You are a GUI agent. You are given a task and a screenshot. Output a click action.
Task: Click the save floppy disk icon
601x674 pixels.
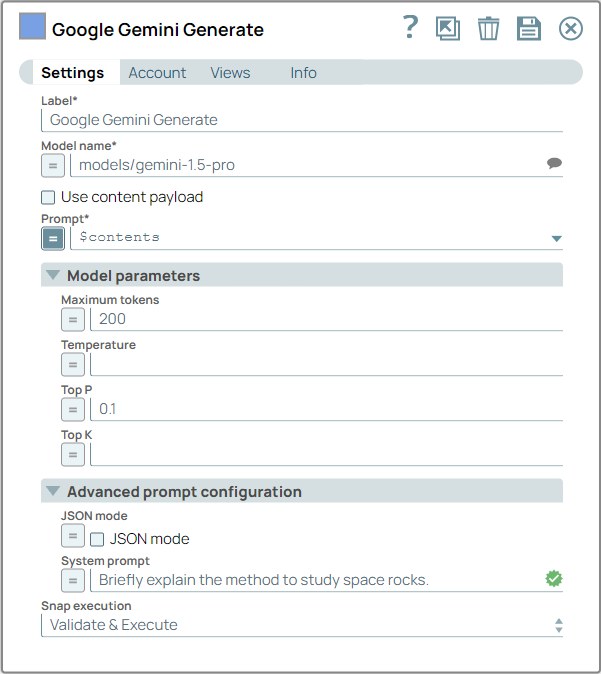528,28
